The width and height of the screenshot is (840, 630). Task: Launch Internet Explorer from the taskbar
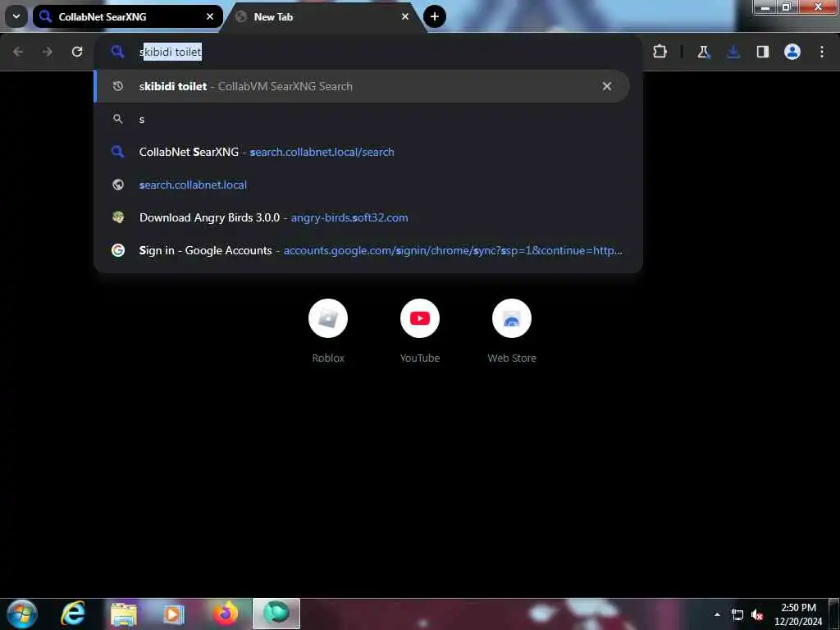[x=73, y=614]
